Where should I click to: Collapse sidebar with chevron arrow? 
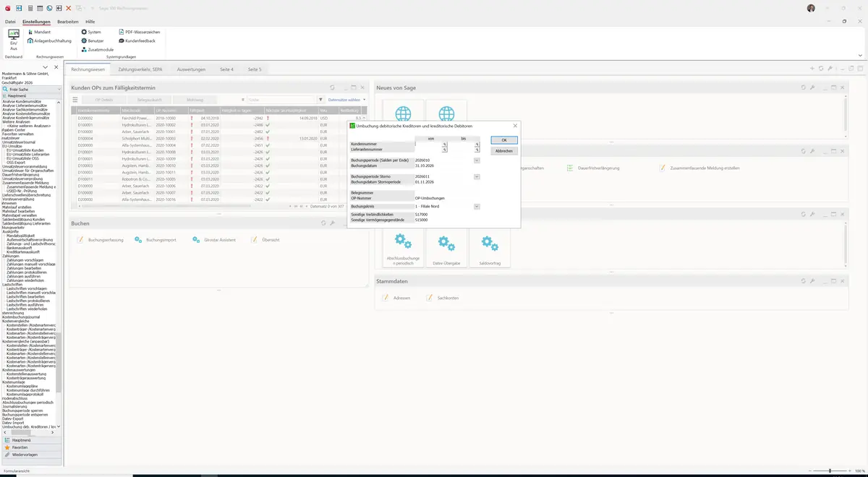[46, 67]
